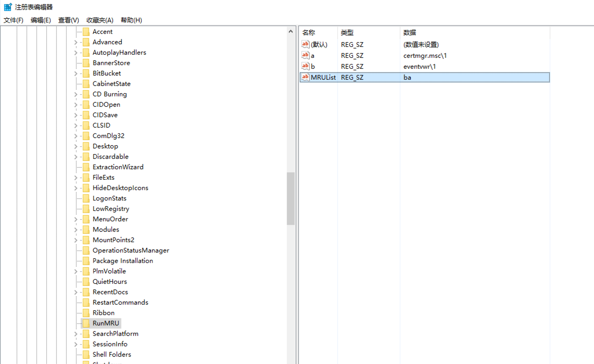
Task: Expand the FileExts key
Action: click(76, 178)
